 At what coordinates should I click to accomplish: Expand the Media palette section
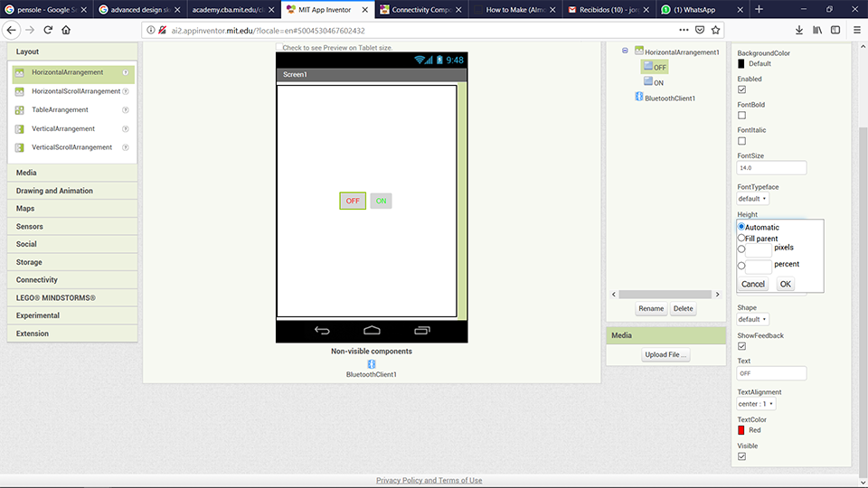pyautogui.click(x=72, y=173)
